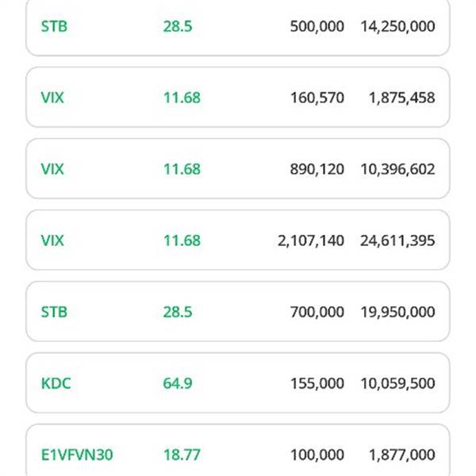The width and height of the screenshot is (476, 476).
Task: Click the value 10,396,602
Action: (x=397, y=169)
